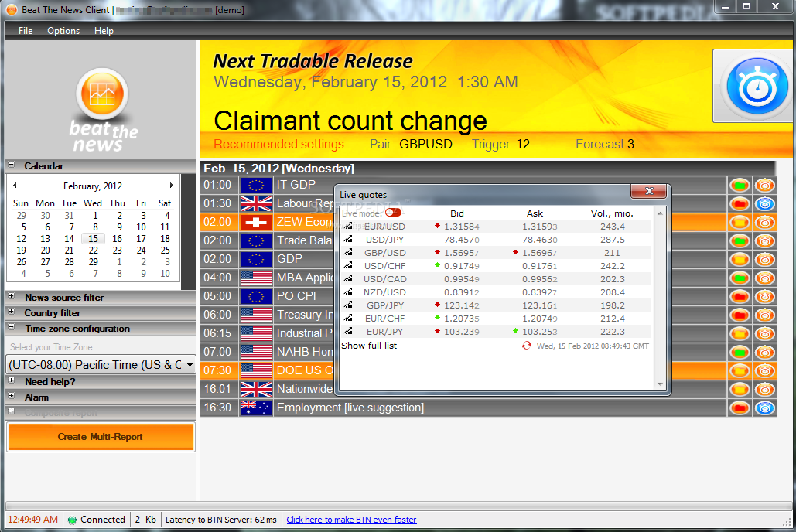Click the Ask column header
796x532 pixels.
tap(535, 213)
